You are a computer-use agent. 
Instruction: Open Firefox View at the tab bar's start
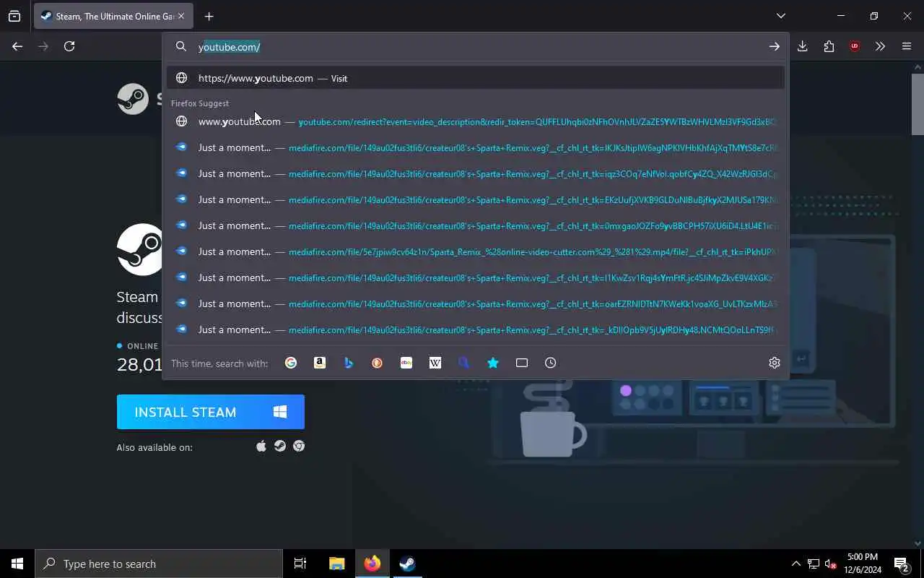point(14,16)
